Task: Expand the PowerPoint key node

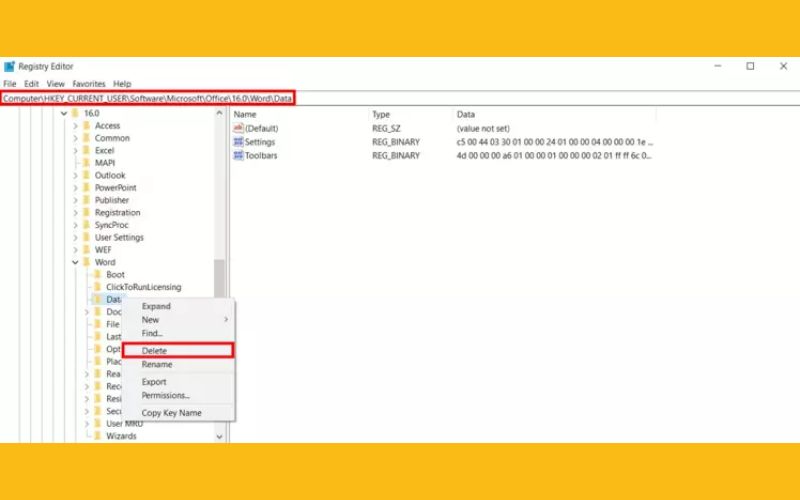Action: (x=75, y=188)
